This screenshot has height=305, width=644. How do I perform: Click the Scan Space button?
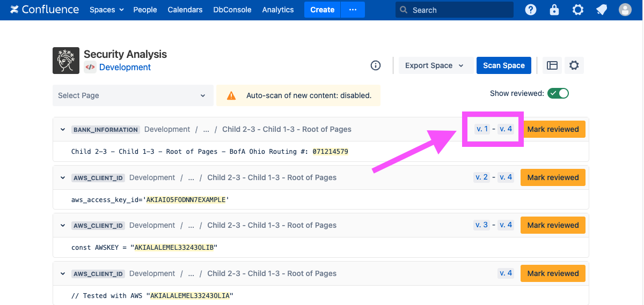[x=503, y=65]
